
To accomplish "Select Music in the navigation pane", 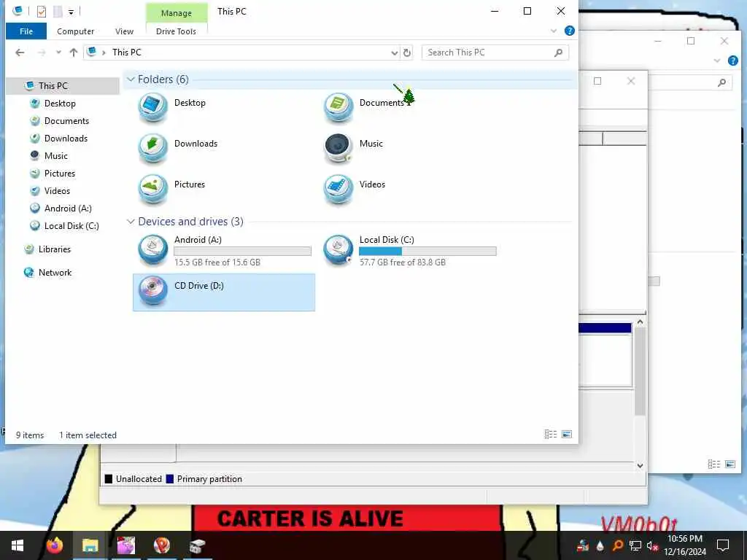I will [x=55, y=156].
